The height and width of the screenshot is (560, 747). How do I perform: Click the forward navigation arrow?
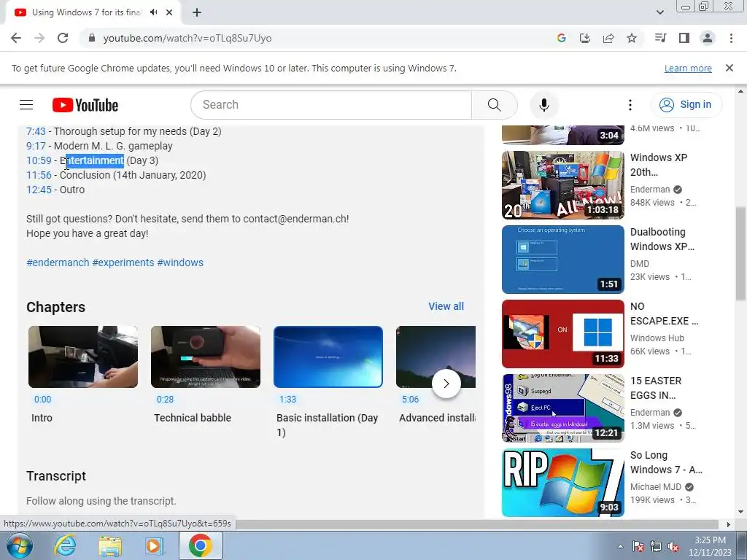pos(39,38)
